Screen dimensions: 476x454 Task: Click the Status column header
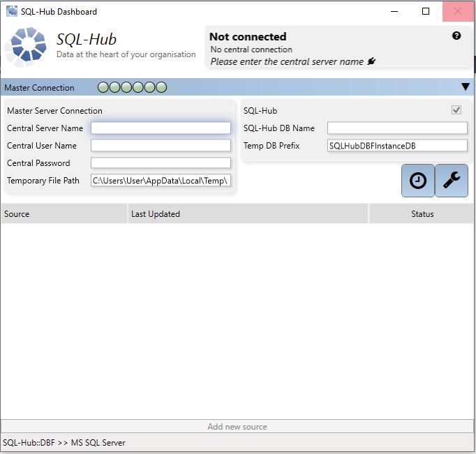[x=422, y=214]
